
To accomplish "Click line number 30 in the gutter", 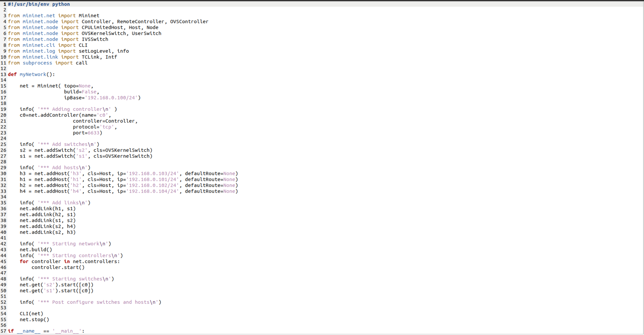I will [x=3, y=174].
